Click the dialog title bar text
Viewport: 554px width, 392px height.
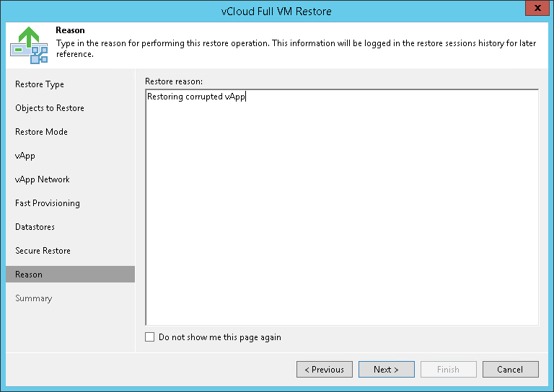(x=277, y=11)
